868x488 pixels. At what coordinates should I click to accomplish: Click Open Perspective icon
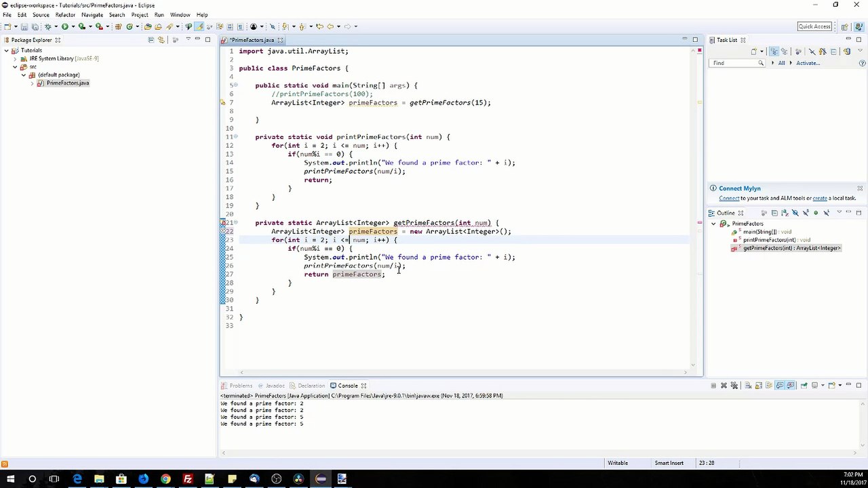pyautogui.click(x=844, y=26)
